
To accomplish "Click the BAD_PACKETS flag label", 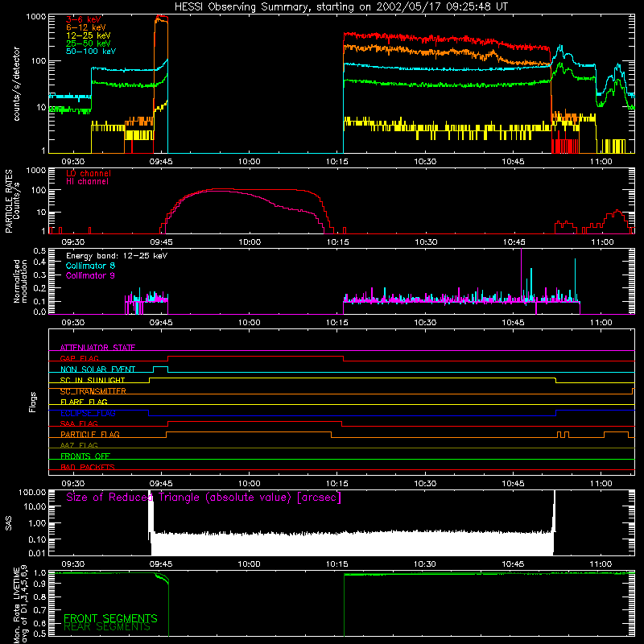I will pos(88,468).
